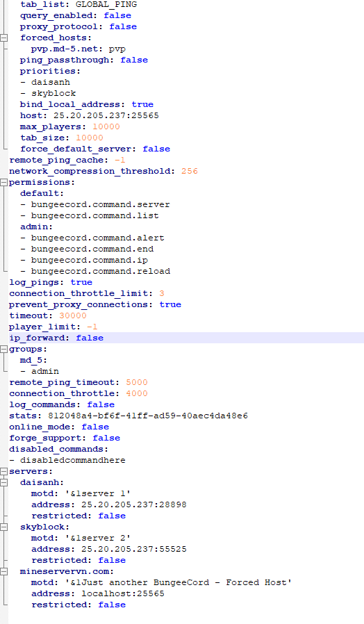This screenshot has width=364, height=624.
Task: Click the timeout value 30000
Action: pyautogui.click(x=73, y=315)
